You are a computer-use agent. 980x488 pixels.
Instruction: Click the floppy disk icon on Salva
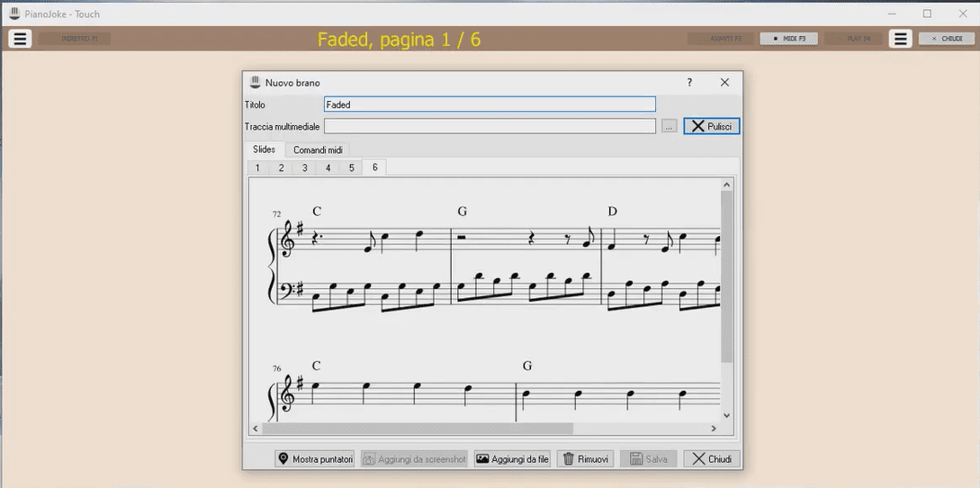click(636, 459)
